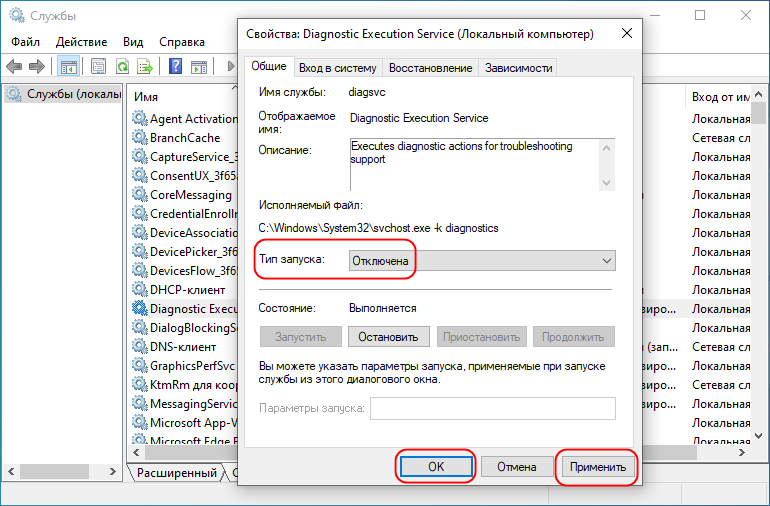Click inside the Описание text box
The width and height of the screenshot is (770, 506).
coord(474,164)
